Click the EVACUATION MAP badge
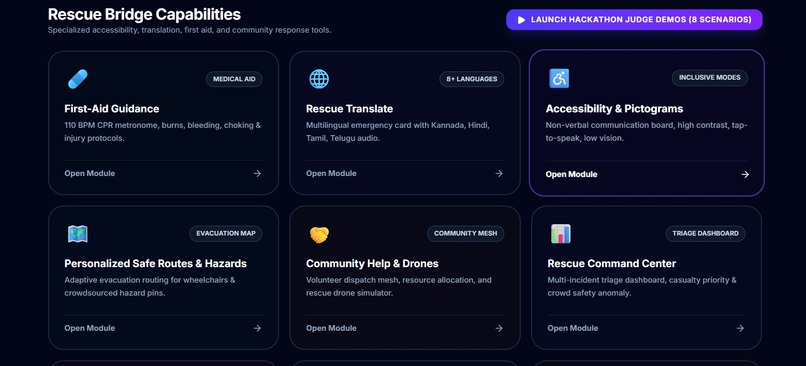This screenshot has width=806, height=366. click(x=226, y=233)
